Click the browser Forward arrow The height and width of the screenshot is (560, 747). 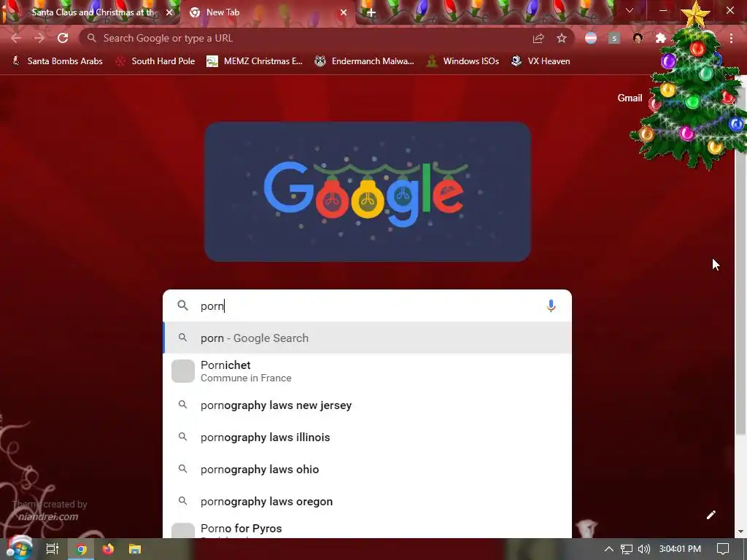click(39, 38)
